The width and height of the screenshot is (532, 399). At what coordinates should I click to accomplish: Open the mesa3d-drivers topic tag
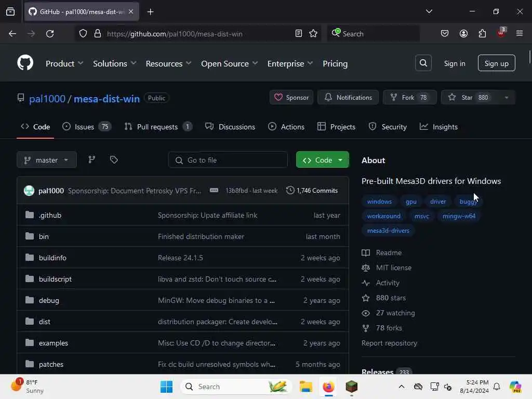point(388,231)
